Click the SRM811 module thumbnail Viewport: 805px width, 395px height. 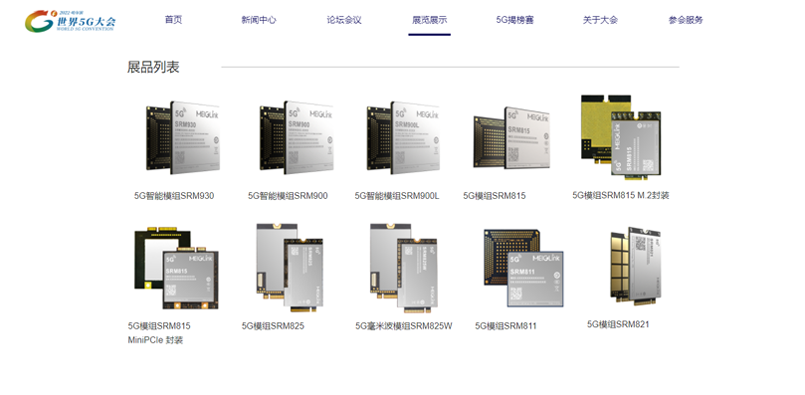click(523, 268)
